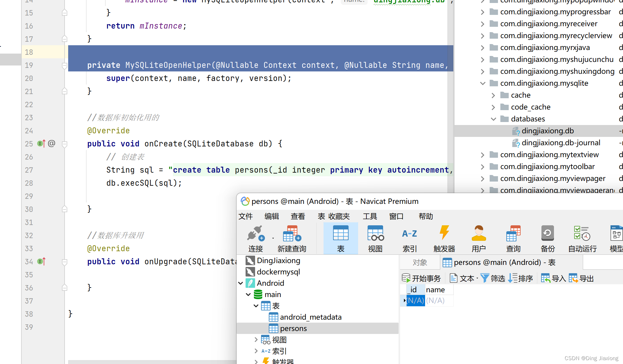Viewport: 623px width, 364px height.
Task: Click the (N/A) cell under _id
Action: point(416,301)
